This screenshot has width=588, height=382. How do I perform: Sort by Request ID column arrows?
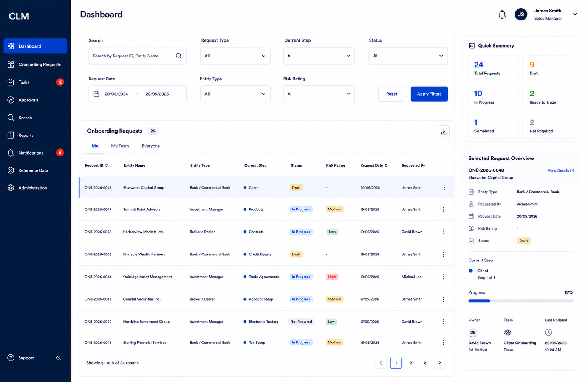[x=107, y=165]
